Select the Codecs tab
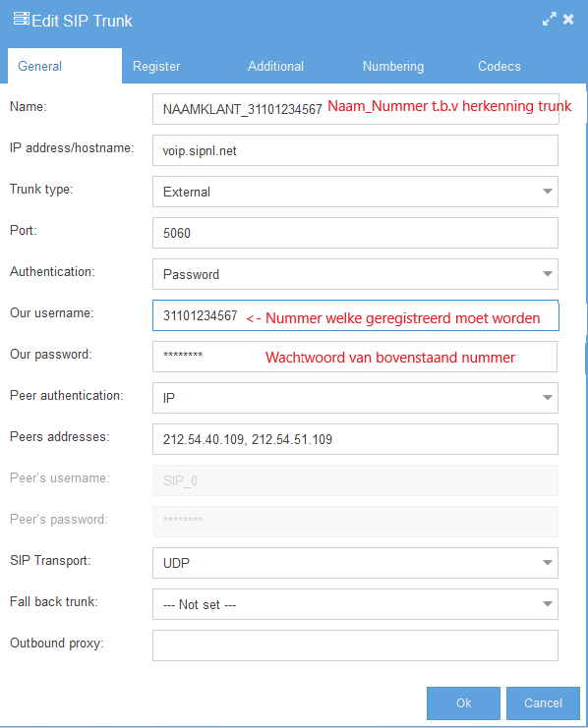588x728 pixels. click(x=500, y=66)
